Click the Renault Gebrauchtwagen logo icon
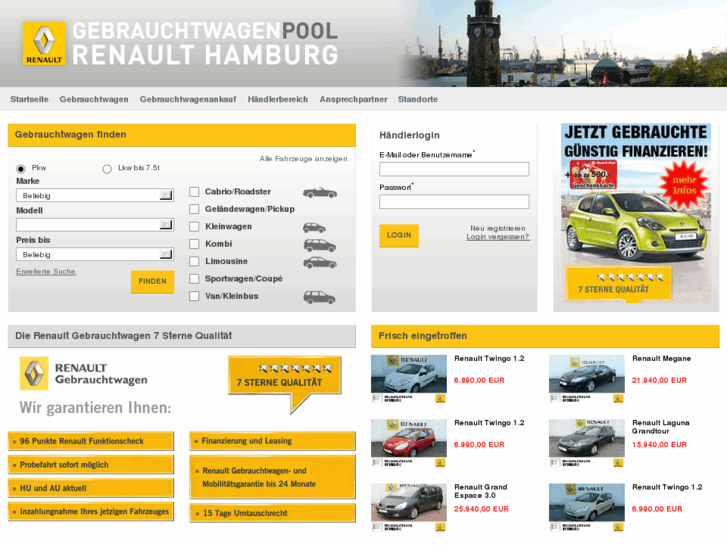Viewport: 727px width, 545px height. 34,373
